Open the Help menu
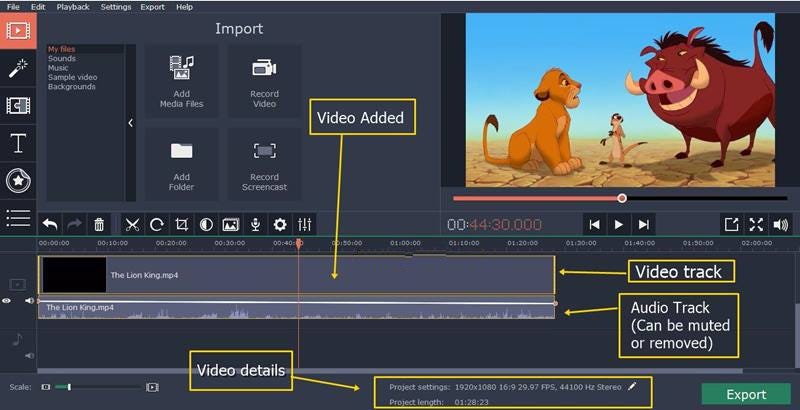Image resolution: width=800 pixels, height=410 pixels. (x=184, y=7)
